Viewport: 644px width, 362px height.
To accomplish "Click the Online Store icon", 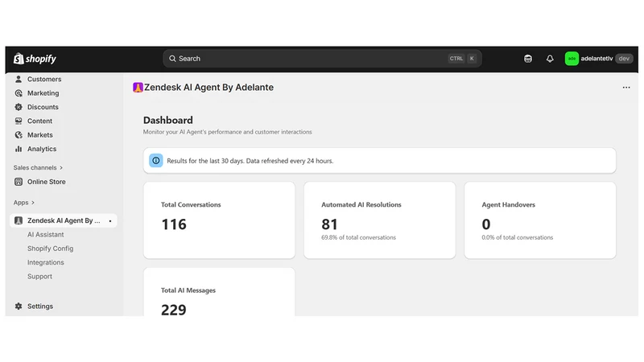I will [19, 182].
